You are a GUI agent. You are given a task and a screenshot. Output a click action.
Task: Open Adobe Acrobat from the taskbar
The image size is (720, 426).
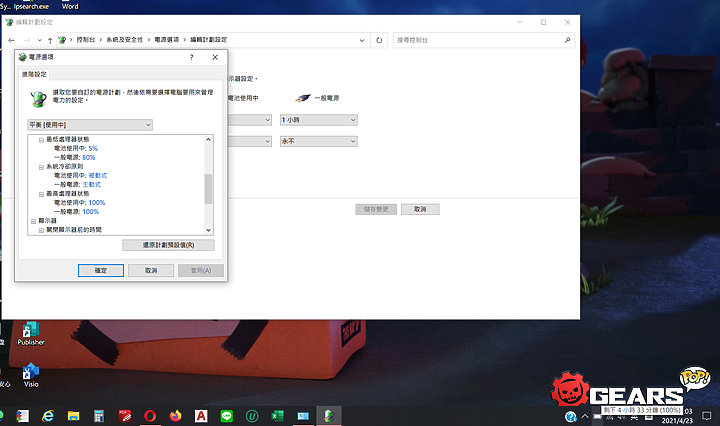(201, 416)
